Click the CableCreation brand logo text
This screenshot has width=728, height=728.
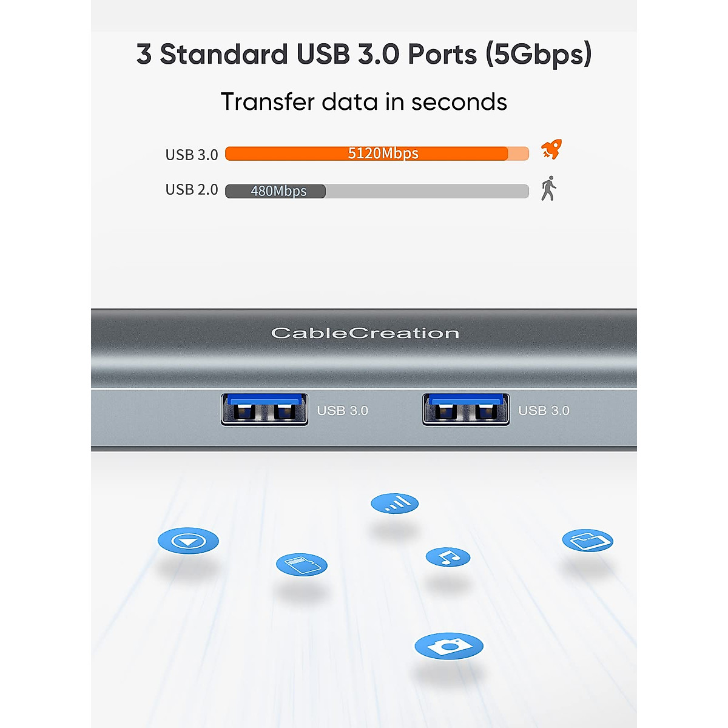[365, 333]
